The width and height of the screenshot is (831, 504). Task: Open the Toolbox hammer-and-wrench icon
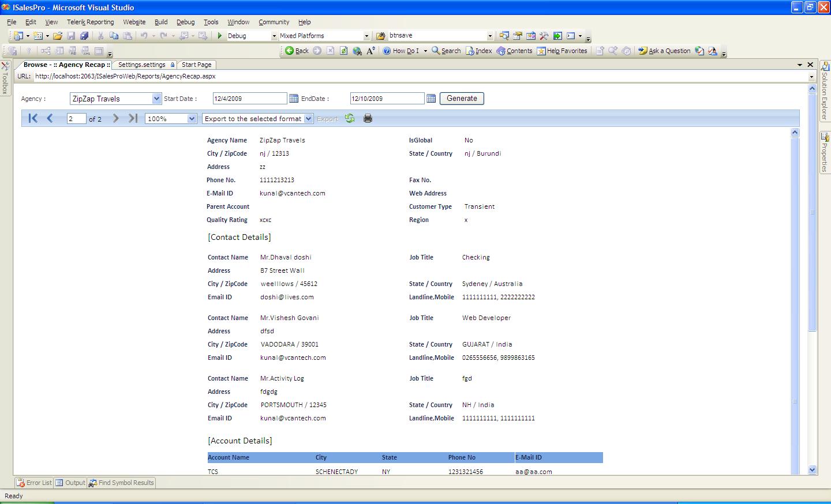[544, 36]
